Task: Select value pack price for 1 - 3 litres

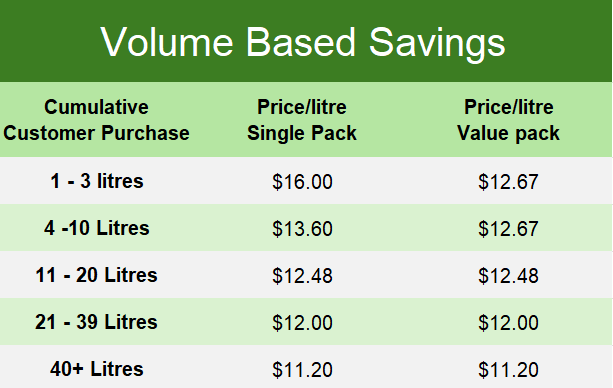Action: coord(508,182)
